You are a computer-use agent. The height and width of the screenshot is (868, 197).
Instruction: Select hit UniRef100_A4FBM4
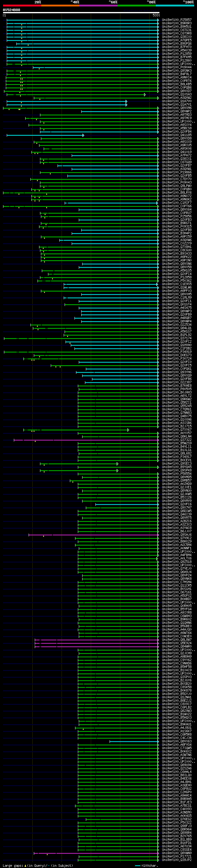(177, 555)
